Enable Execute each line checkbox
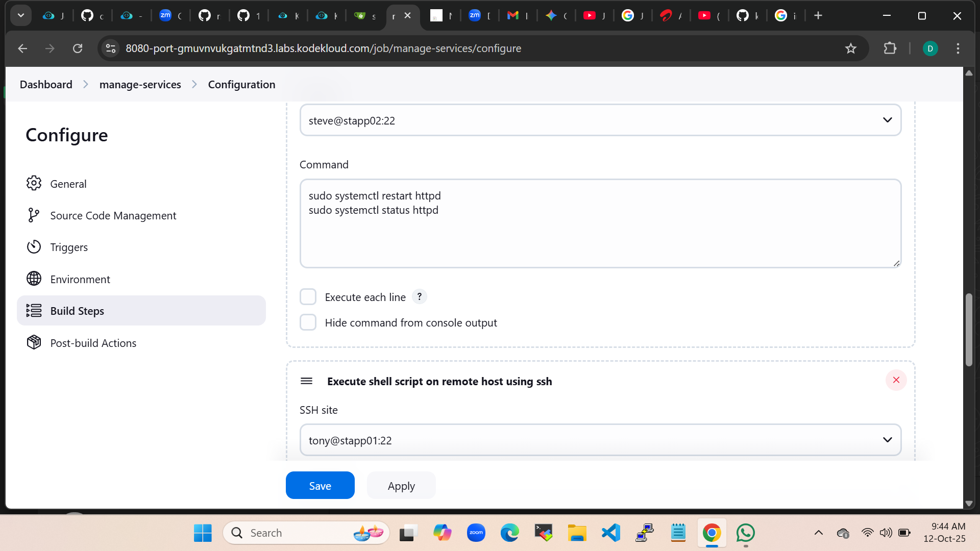 click(308, 297)
